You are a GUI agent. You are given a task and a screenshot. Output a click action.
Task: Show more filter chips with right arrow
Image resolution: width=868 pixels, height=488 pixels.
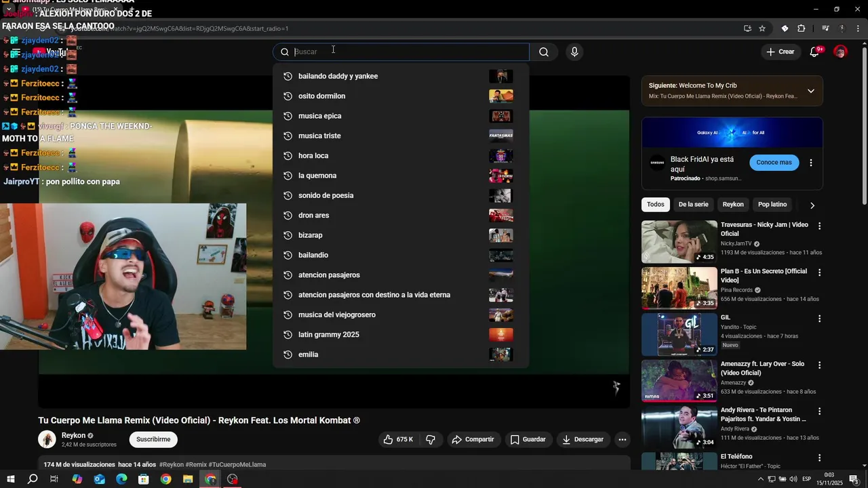coord(812,205)
